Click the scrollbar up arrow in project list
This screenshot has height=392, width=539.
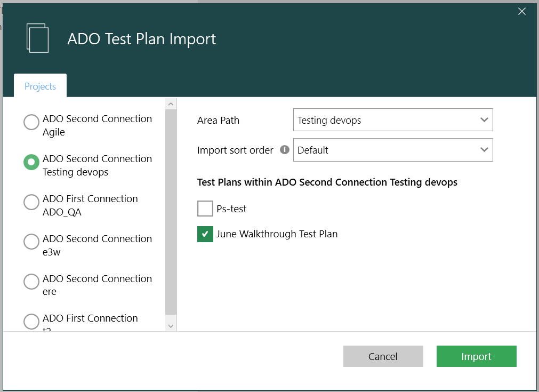pos(171,103)
